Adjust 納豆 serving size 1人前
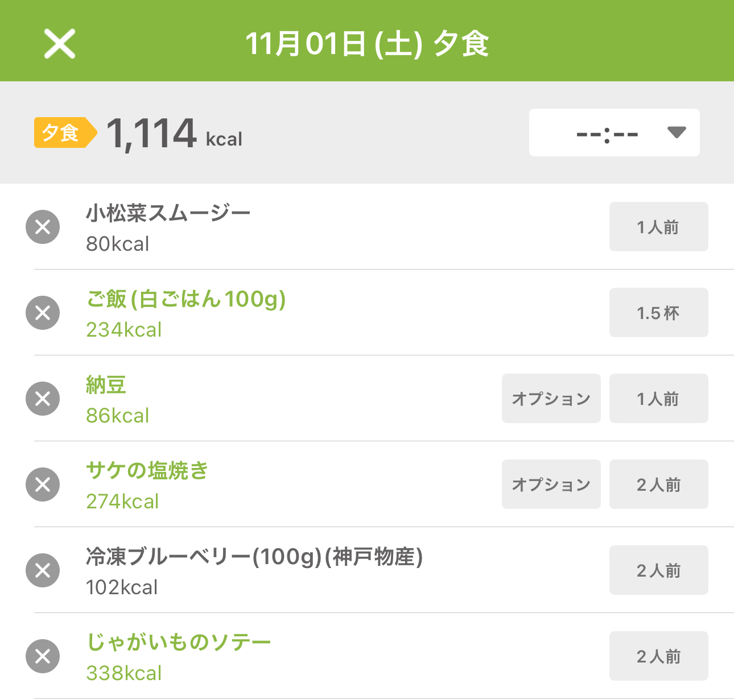 pos(658,399)
